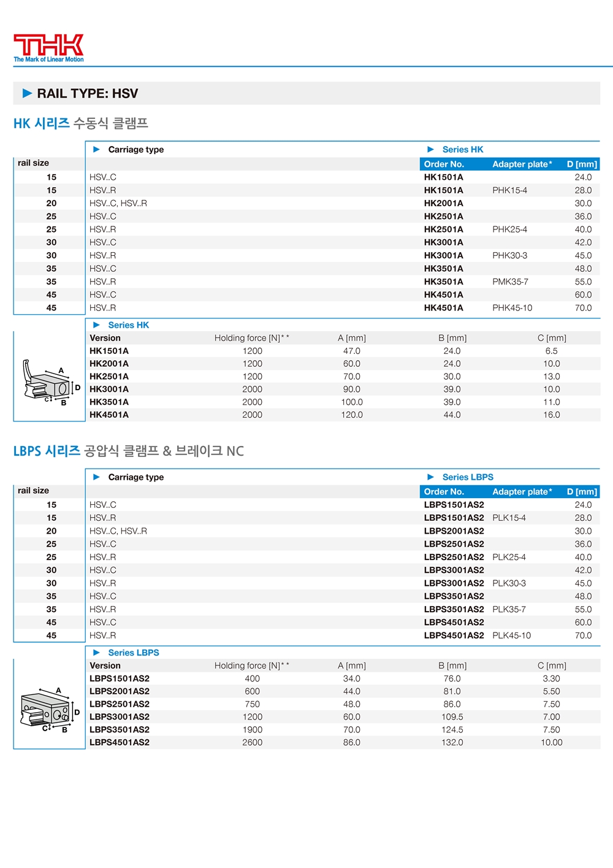This screenshot has width=613, height=868.
Task: Click the holding force value 2600
Action: tap(252, 742)
